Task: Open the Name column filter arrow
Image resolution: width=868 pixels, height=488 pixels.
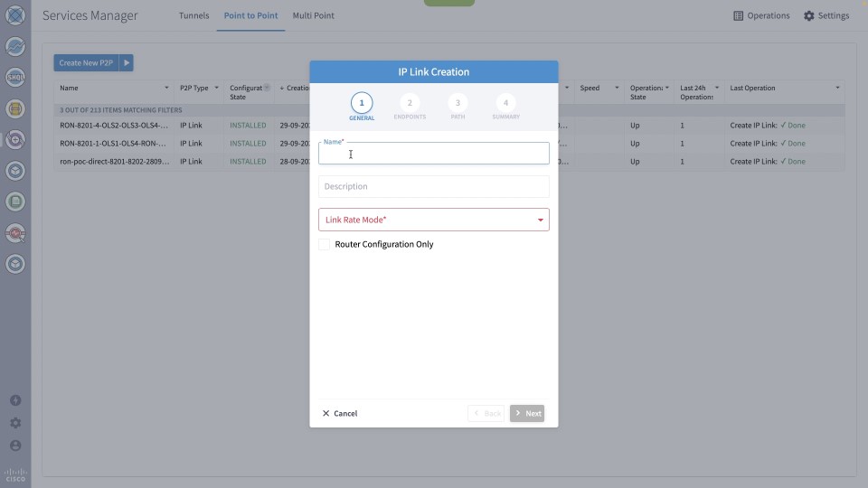Action: pos(166,88)
